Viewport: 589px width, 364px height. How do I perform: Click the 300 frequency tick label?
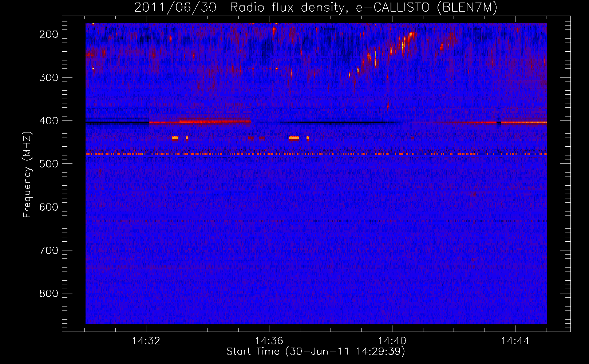click(49, 78)
